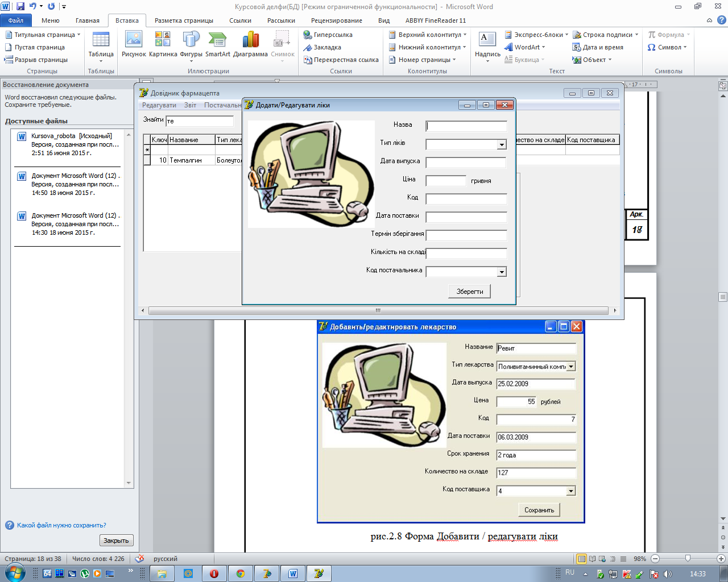Click into the Ціна input field
This screenshot has width=728, height=582.
[x=446, y=181]
